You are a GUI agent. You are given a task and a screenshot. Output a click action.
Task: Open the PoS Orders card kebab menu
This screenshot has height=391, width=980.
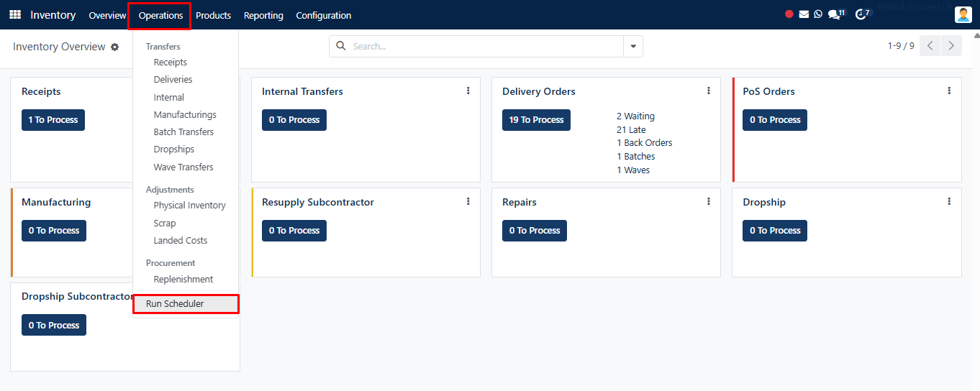pyautogui.click(x=949, y=91)
